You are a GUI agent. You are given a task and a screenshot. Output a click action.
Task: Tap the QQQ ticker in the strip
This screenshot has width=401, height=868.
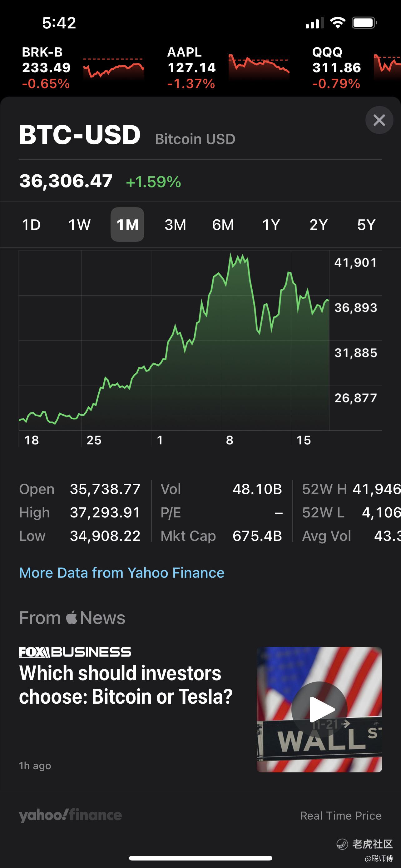pos(337,68)
